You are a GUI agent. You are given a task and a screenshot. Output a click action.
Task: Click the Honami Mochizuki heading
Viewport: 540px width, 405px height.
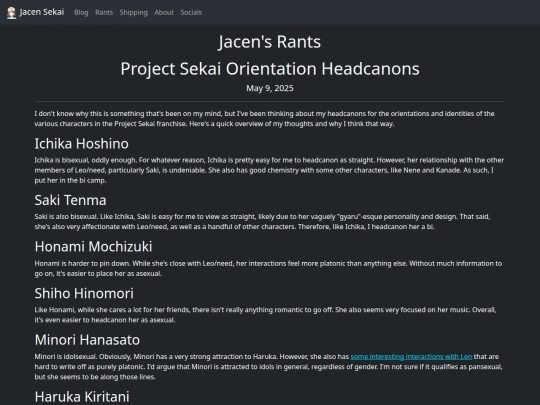(93, 247)
